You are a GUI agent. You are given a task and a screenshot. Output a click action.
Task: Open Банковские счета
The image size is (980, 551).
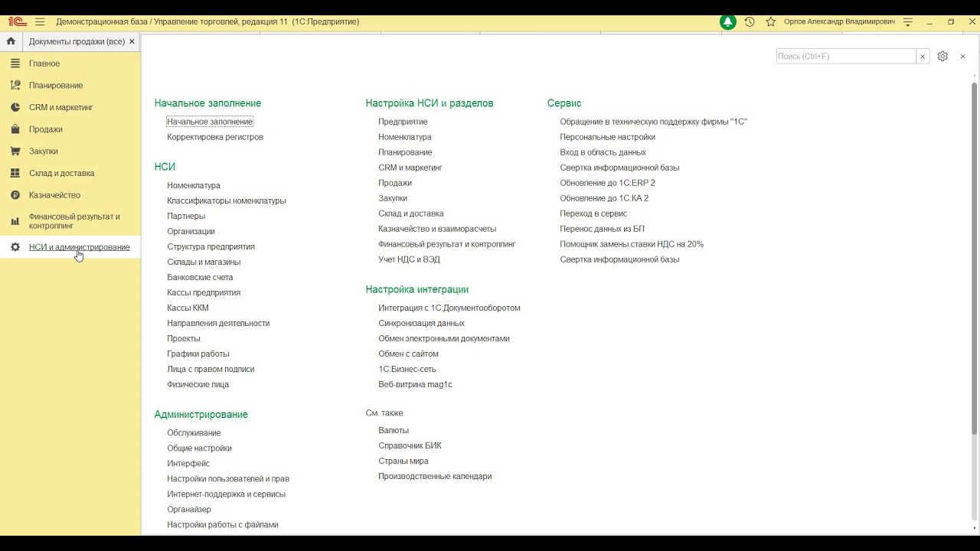pos(200,277)
